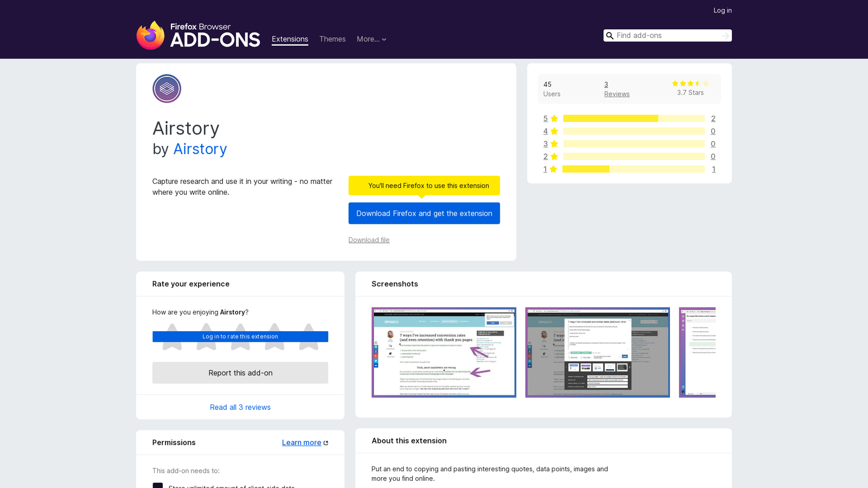Click the 'You'll need Firefox' notice
This screenshot has width=868, height=488.
(424, 185)
